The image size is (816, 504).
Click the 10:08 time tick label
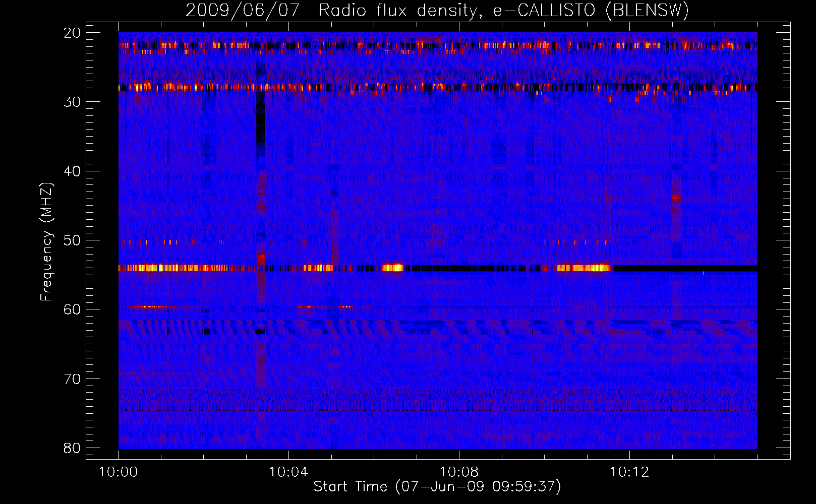pos(459,472)
